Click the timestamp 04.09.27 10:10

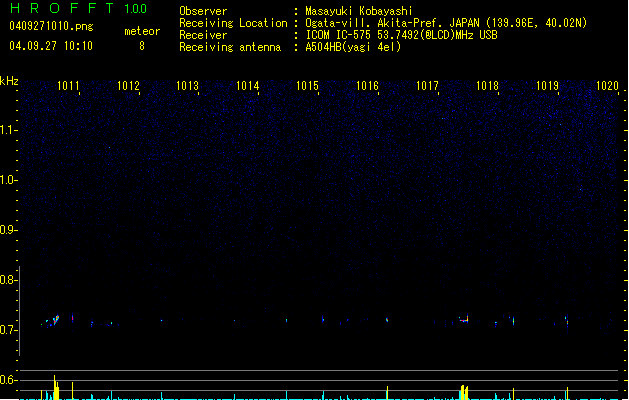(51, 46)
